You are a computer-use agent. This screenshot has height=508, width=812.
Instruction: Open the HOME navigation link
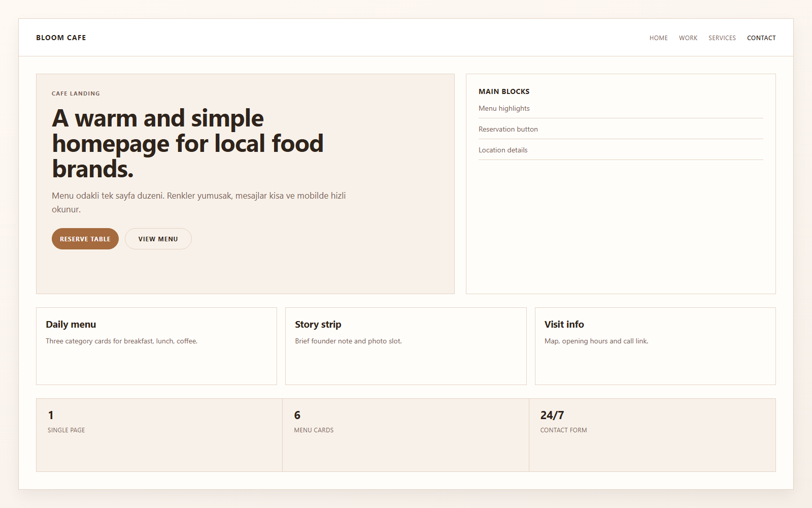[x=658, y=38]
